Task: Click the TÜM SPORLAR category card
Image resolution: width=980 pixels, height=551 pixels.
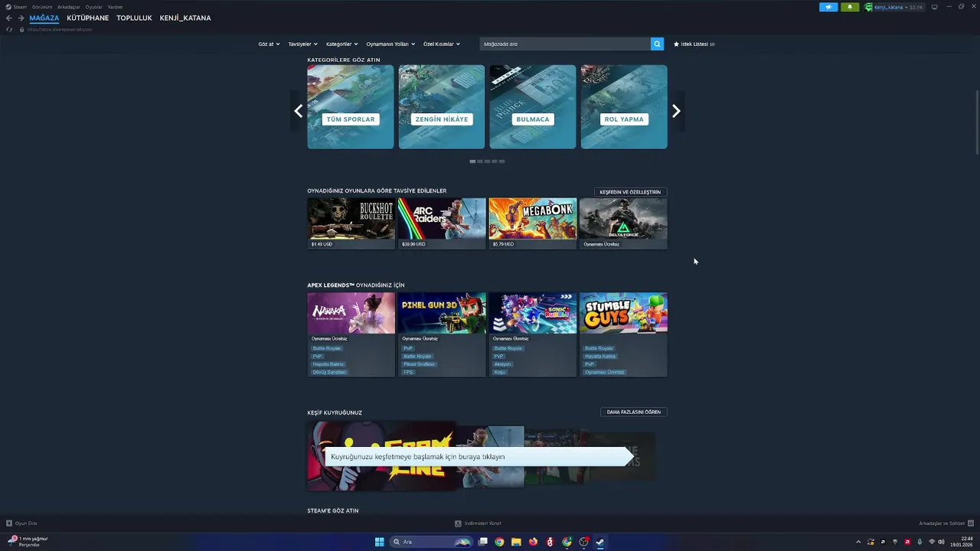Action: tap(351, 106)
